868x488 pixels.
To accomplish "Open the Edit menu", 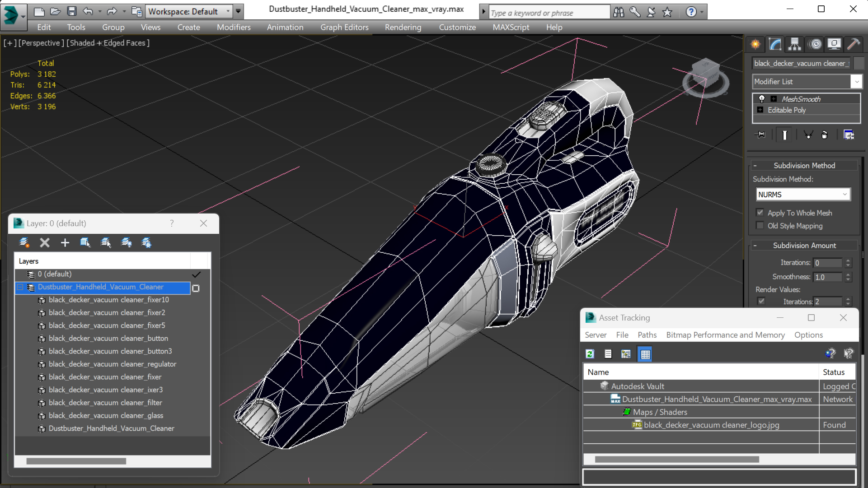I will pos(44,27).
